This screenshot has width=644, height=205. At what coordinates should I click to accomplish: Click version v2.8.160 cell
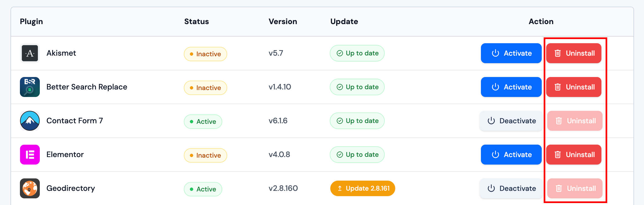pyautogui.click(x=283, y=188)
